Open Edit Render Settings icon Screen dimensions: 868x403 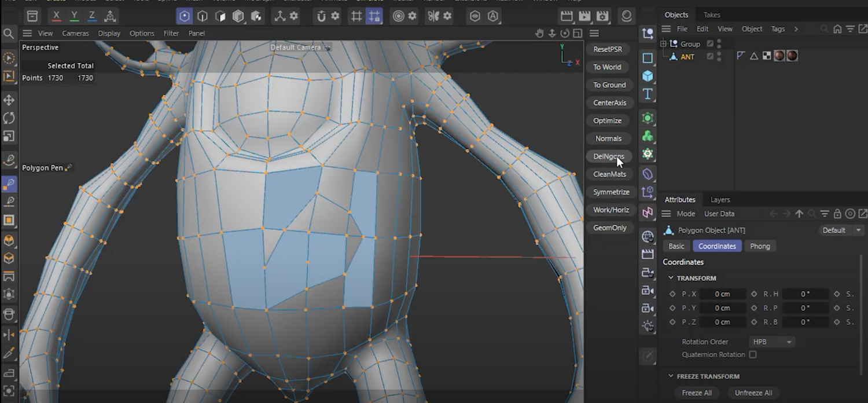[603, 16]
